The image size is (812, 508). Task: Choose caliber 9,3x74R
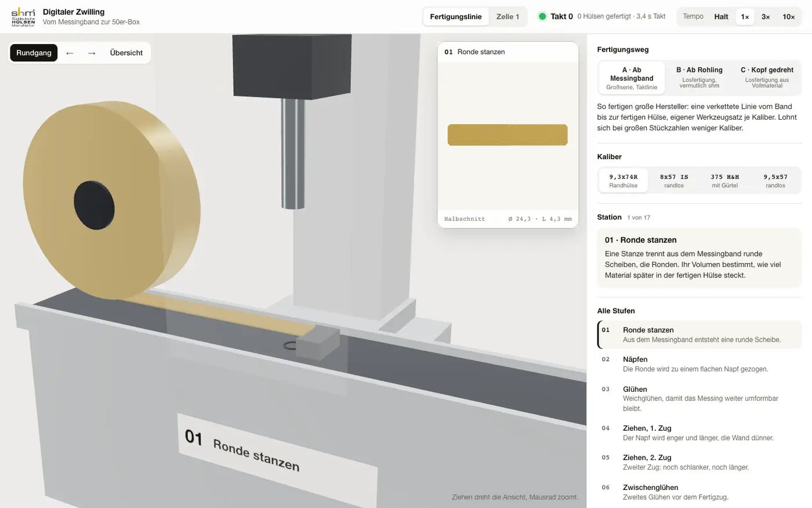(x=623, y=181)
